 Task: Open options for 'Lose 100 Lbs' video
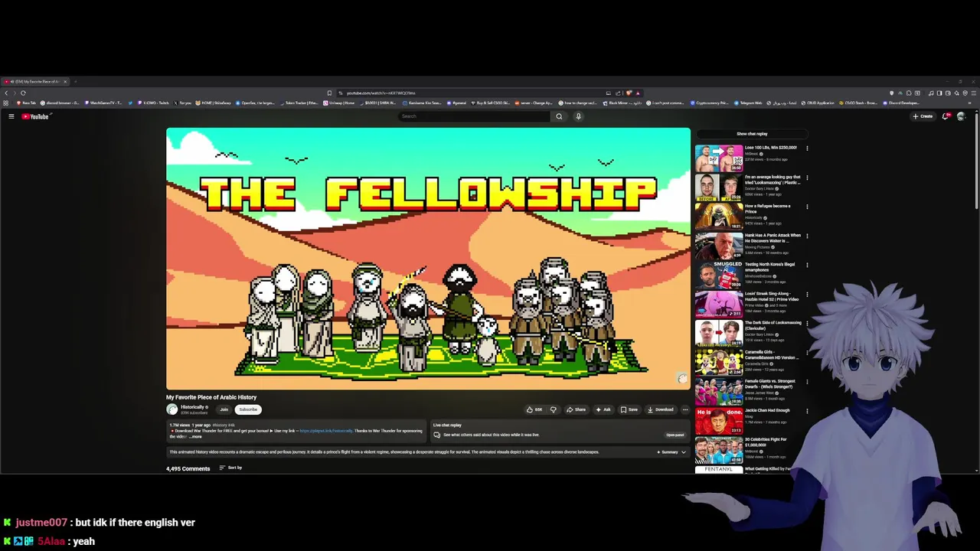point(807,148)
